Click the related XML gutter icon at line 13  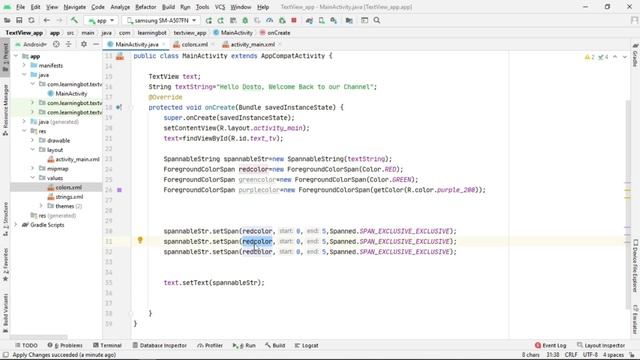pos(120,56)
